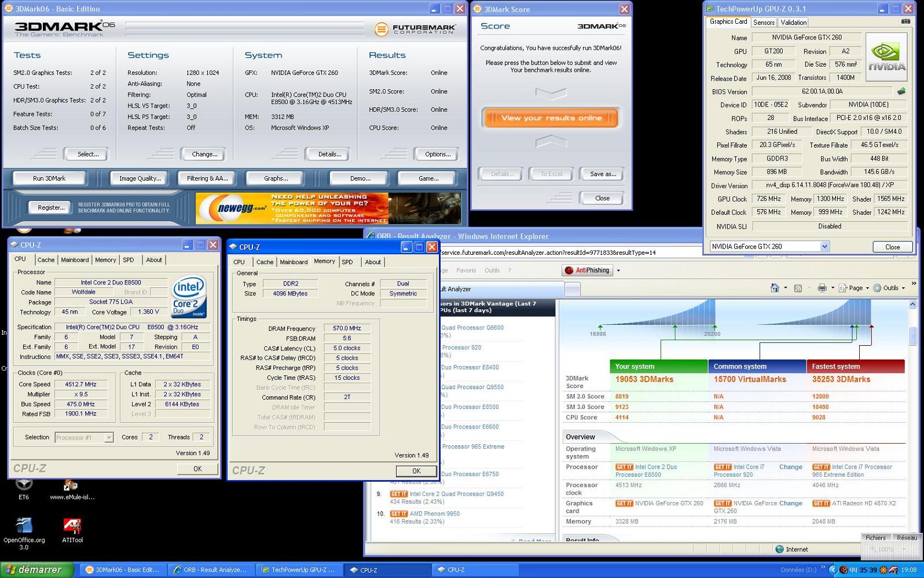Click the Internet Explorer Home icon
This screenshot has height=578, width=924.
click(775, 288)
